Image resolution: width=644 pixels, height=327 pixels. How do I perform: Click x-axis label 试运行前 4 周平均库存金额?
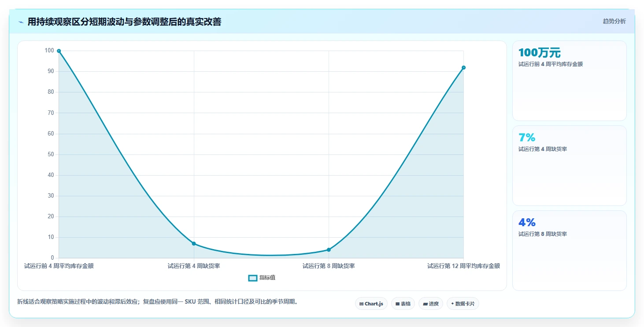click(x=59, y=266)
